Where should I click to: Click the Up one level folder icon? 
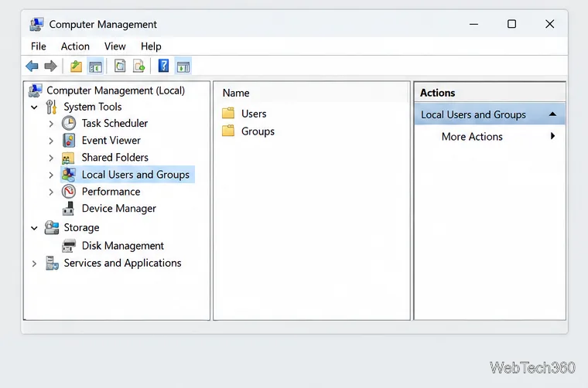point(76,66)
